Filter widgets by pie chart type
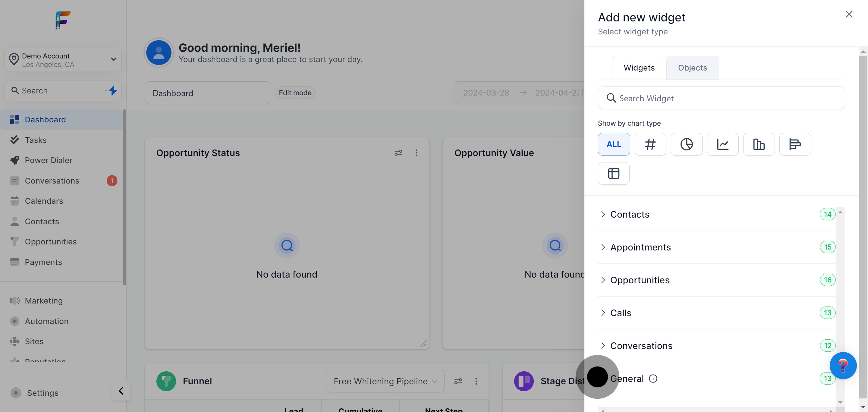Image resolution: width=868 pixels, height=412 pixels. coord(686,144)
